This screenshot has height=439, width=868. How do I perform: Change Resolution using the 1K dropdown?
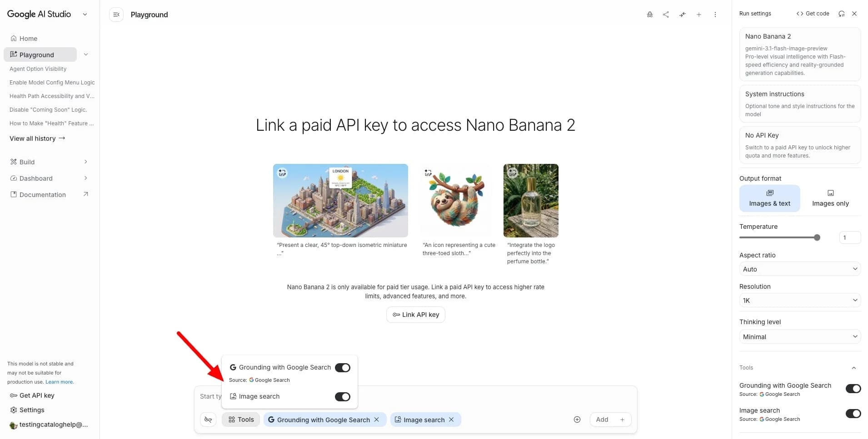pyautogui.click(x=799, y=300)
